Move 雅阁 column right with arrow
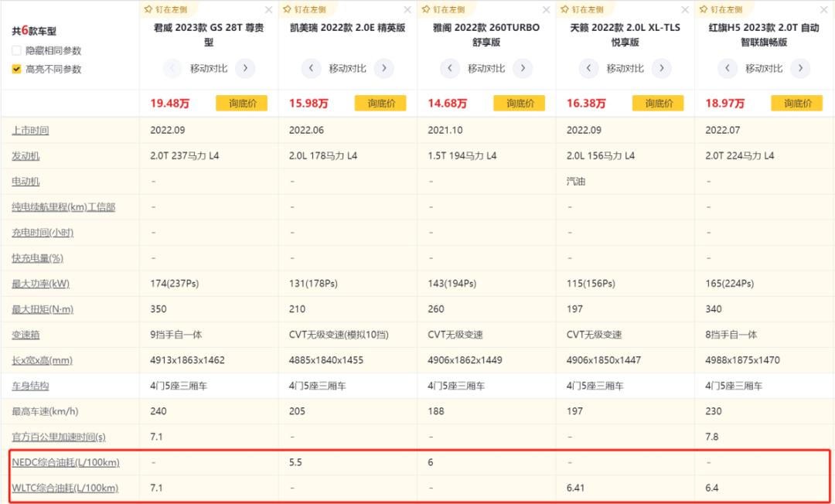The width and height of the screenshot is (835, 504). [x=523, y=68]
